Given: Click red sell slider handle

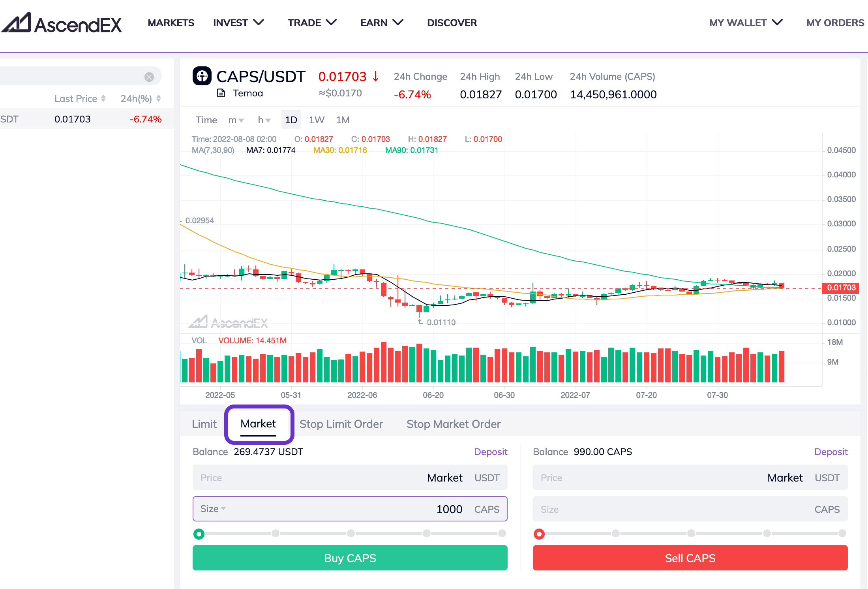Looking at the screenshot, I should (539, 534).
